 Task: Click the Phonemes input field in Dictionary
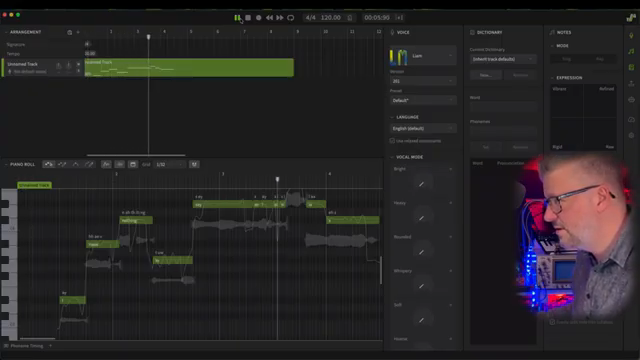pos(502,131)
